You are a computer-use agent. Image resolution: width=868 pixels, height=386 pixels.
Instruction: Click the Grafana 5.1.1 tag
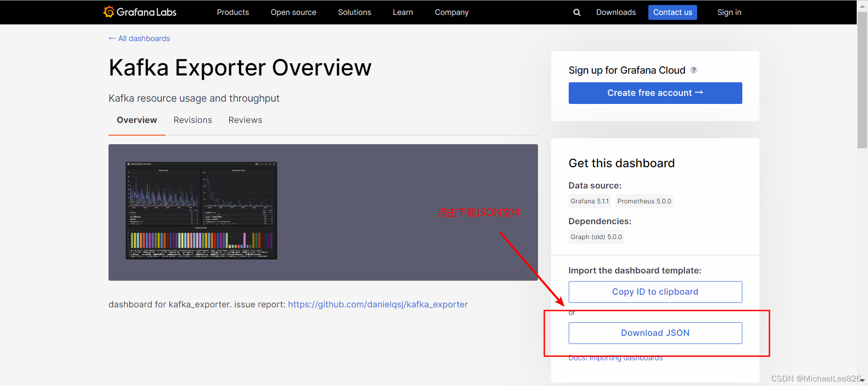(590, 201)
